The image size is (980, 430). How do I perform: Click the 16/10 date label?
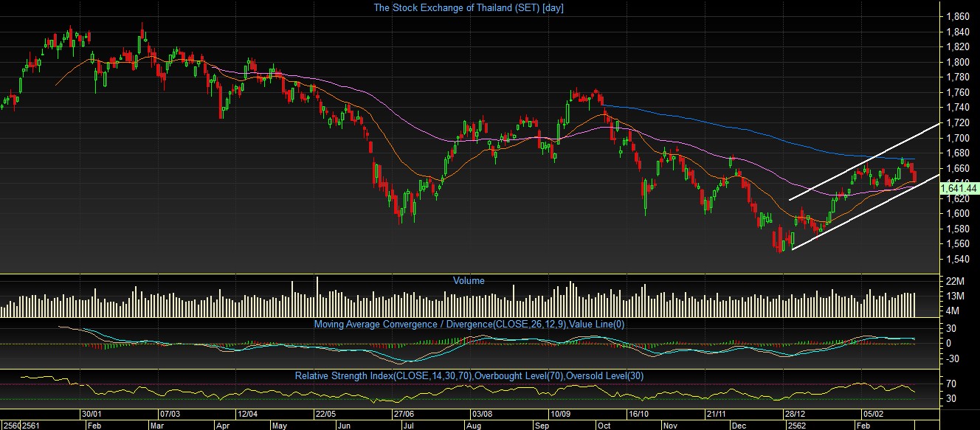[x=640, y=414]
